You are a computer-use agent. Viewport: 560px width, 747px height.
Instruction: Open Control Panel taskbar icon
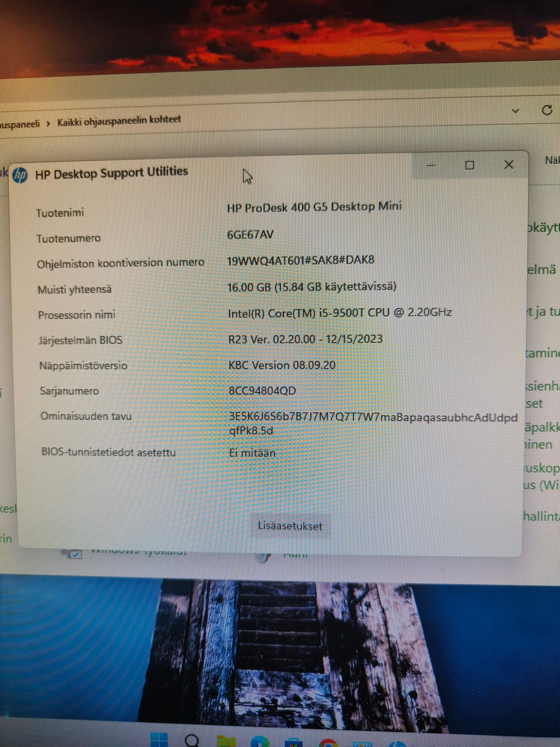[x=362, y=743]
